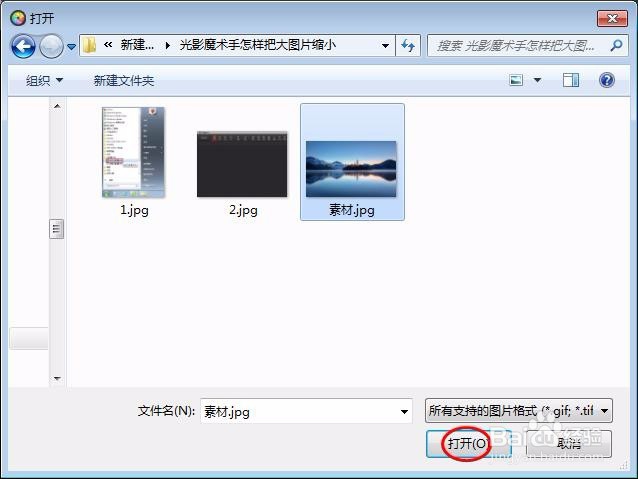Create a folder with 新建文件夹
This screenshot has width=638, height=479.
click(x=124, y=81)
